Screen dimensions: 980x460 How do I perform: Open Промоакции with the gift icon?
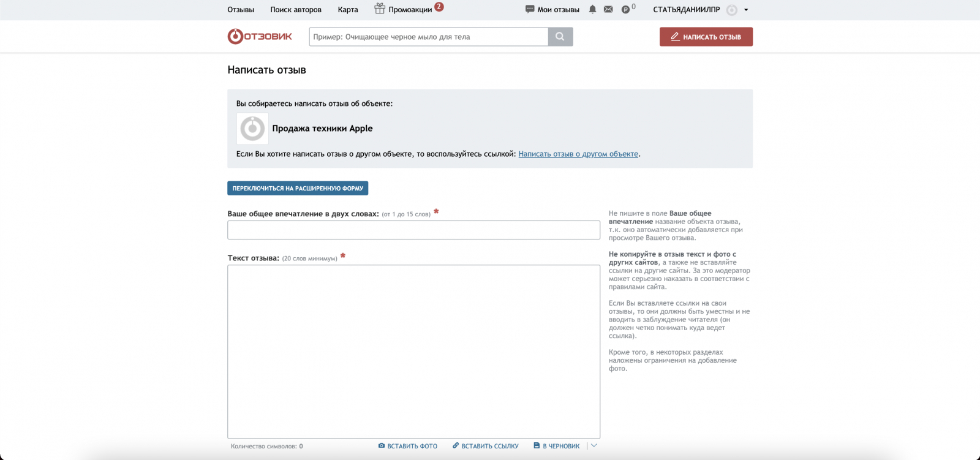click(404, 9)
